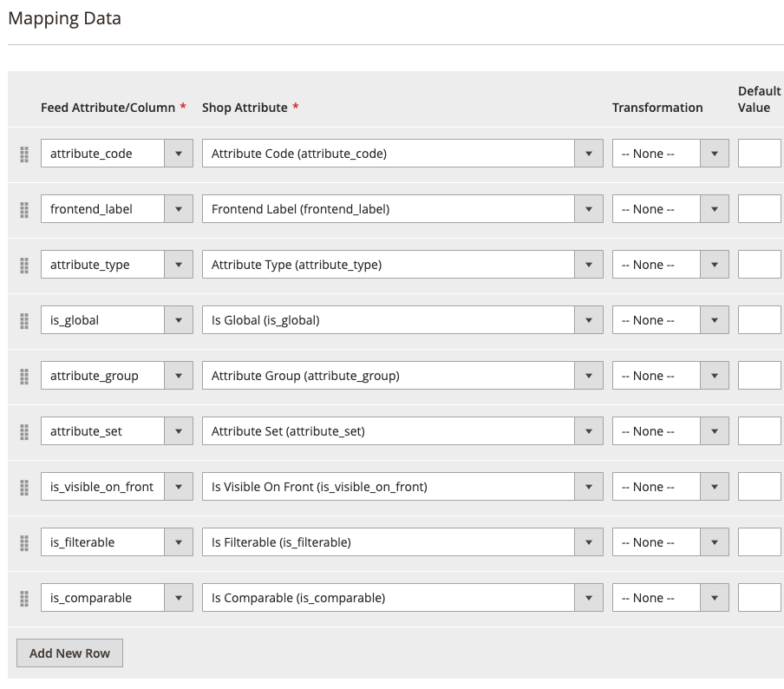Viewport: 784px width, 689px height.
Task: Click the drag handle of attribute_code row
Action: (x=24, y=154)
